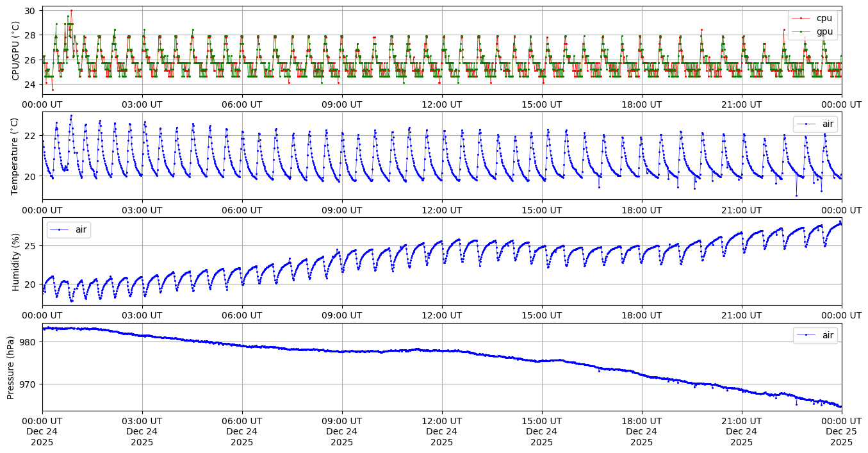
Task: Click the Humidity (%) y-axis label
Action: [16, 261]
